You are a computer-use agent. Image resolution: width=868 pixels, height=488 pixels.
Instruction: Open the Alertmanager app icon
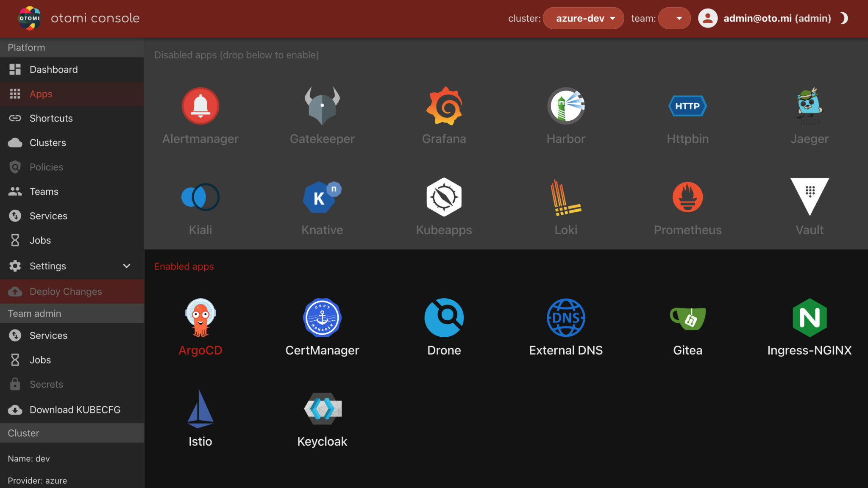tap(200, 106)
